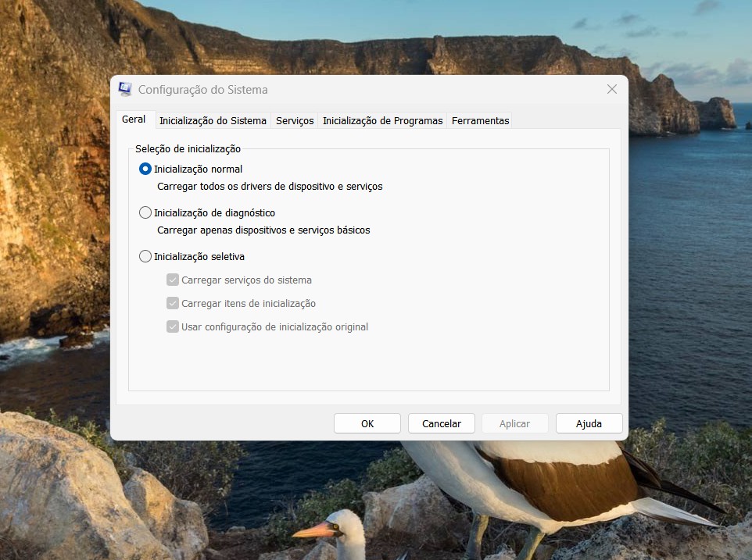752x560 pixels.
Task: Select the Inicialização normal radio button
Action: (145, 169)
